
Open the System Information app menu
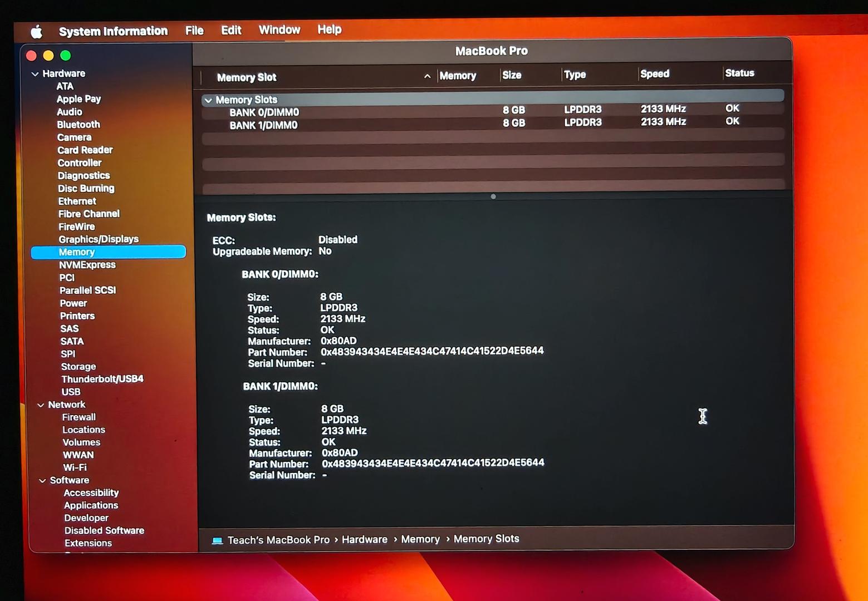click(113, 31)
